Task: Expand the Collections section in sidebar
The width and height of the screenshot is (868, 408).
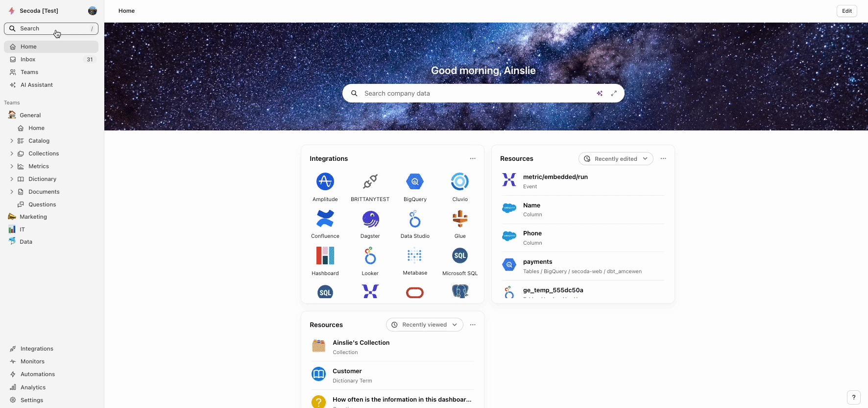Action: point(12,153)
